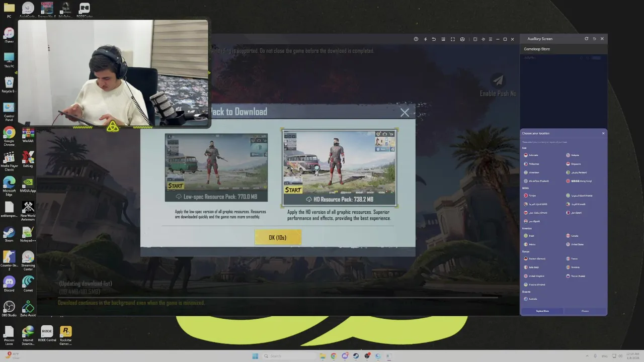Click the steering wheel gamepad icon
644x362 pixels.
[x=462, y=39]
